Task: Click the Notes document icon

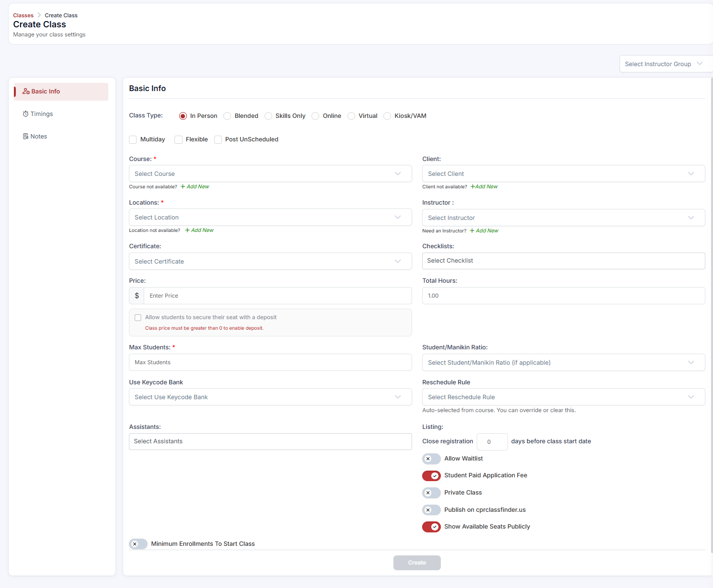Action: pos(26,137)
